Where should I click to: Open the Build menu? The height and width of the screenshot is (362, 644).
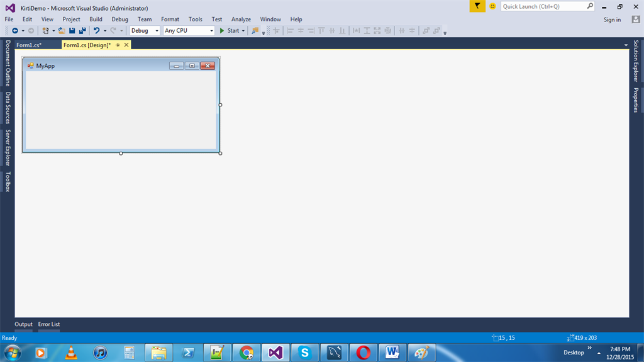coord(96,20)
